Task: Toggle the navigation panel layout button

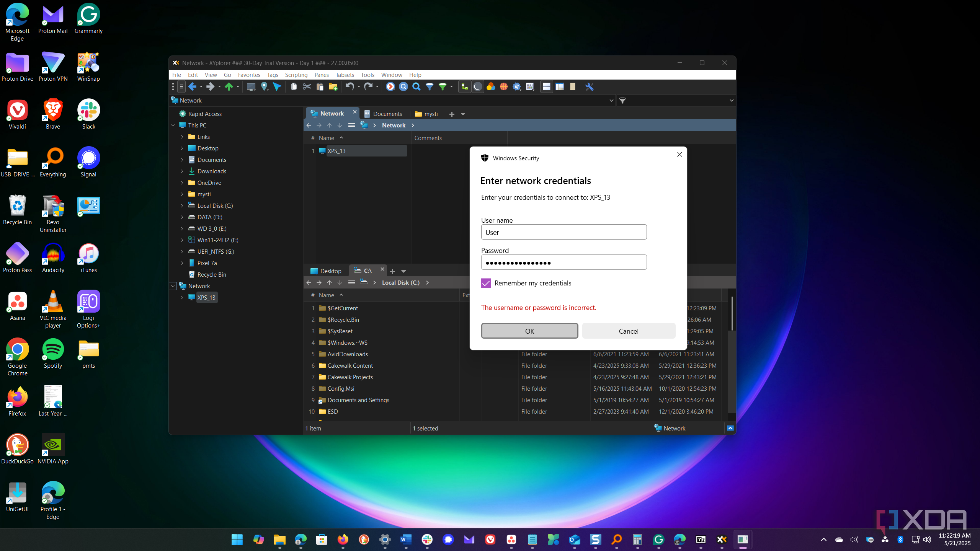Action: pyautogui.click(x=560, y=87)
